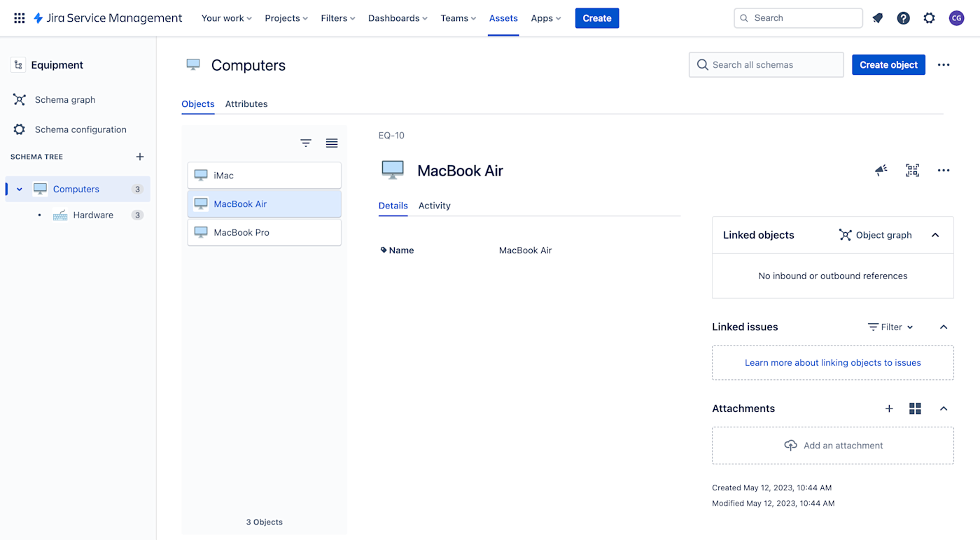
Task: Switch to the Objects tab
Action: click(198, 104)
